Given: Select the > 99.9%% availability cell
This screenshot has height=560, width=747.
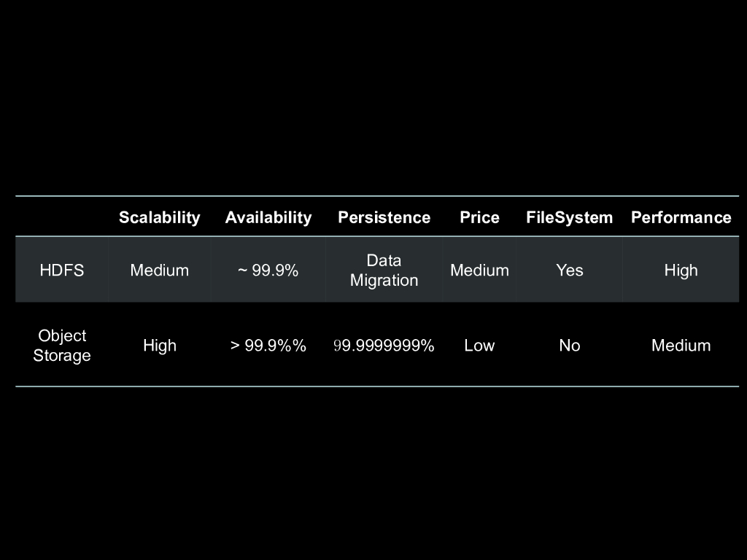Looking at the screenshot, I should click(x=268, y=346).
